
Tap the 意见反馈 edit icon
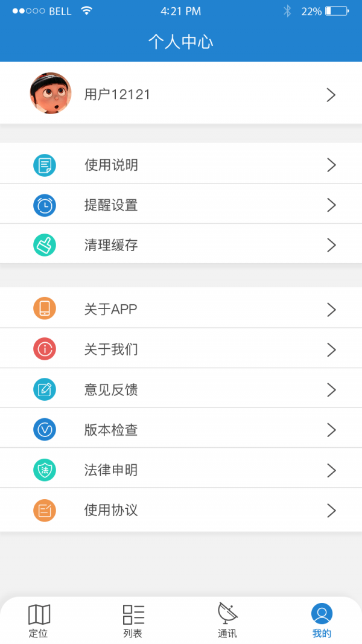tap(45, 389)
